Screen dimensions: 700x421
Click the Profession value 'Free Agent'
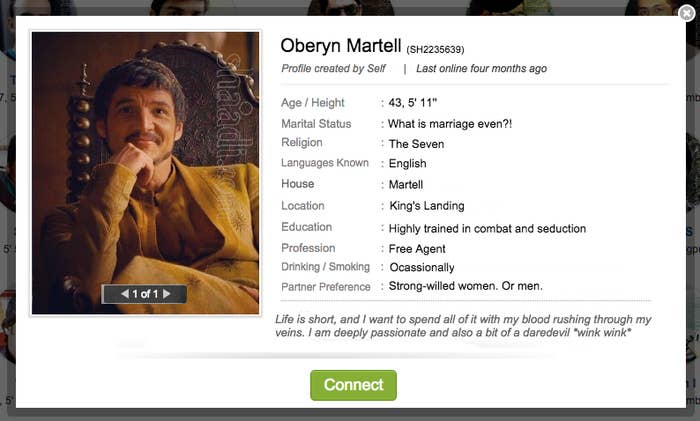point(417,249)
